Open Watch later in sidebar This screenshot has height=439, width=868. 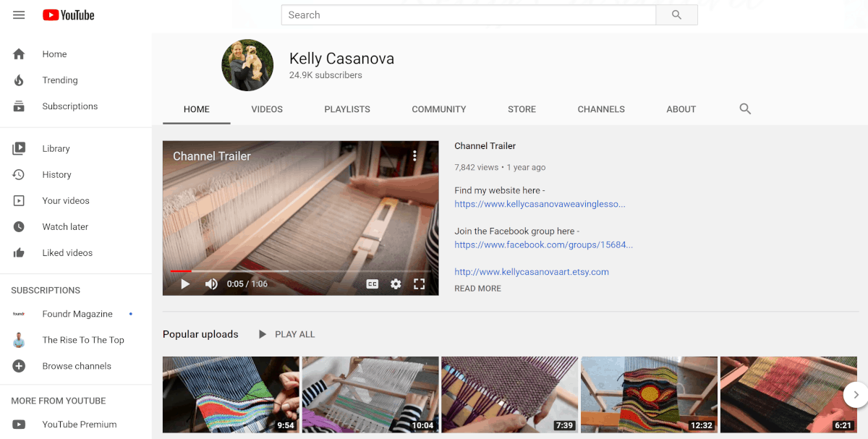(65, 226)
